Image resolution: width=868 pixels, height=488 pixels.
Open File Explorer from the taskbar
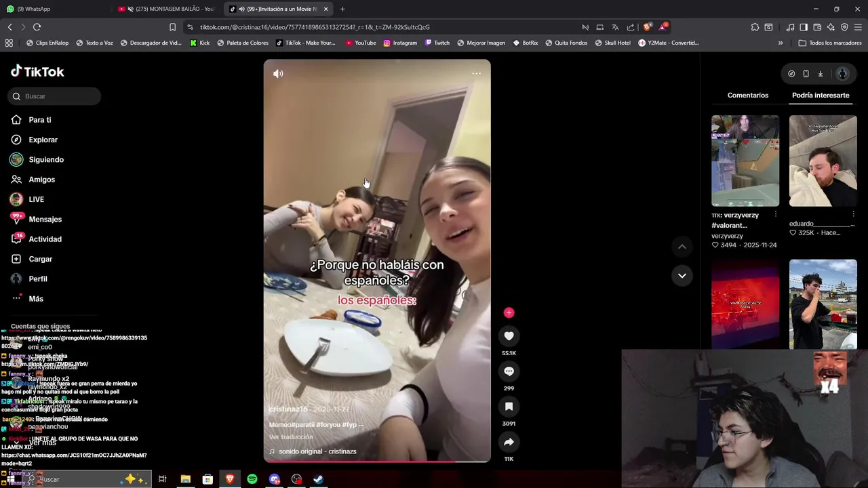[x=185, y=479]
